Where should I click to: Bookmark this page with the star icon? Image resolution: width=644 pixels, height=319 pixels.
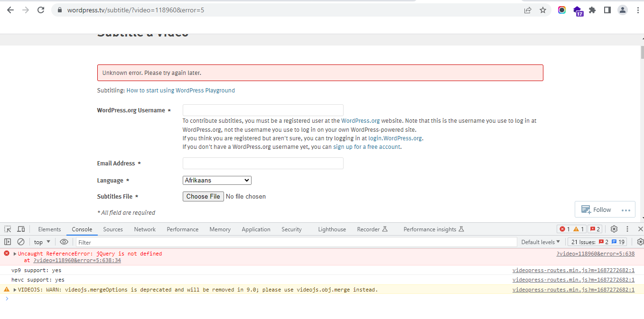click(543, 10)
